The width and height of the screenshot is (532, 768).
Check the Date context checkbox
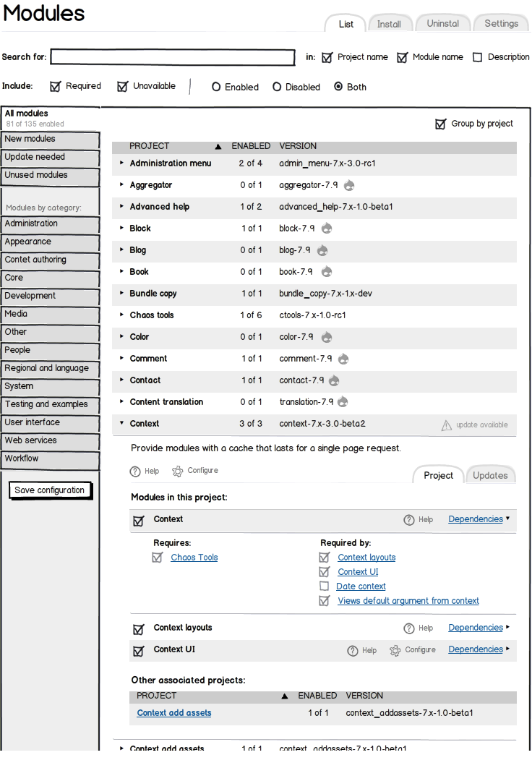(x=324, y=586)
